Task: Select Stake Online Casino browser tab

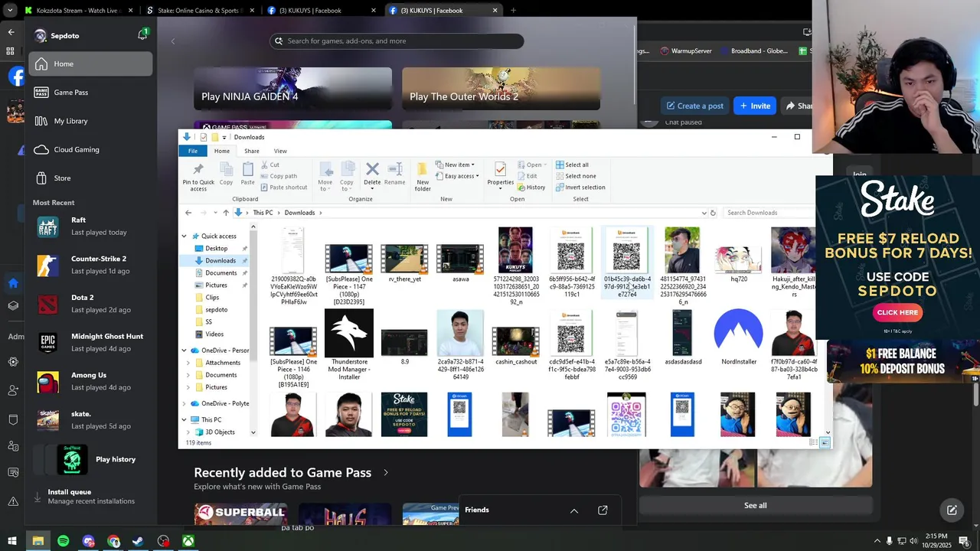Action: coord(199,11)
